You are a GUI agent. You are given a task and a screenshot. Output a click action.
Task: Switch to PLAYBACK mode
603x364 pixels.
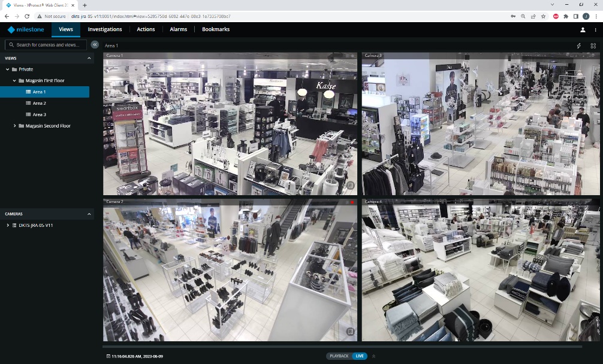(x=339, y=356)
